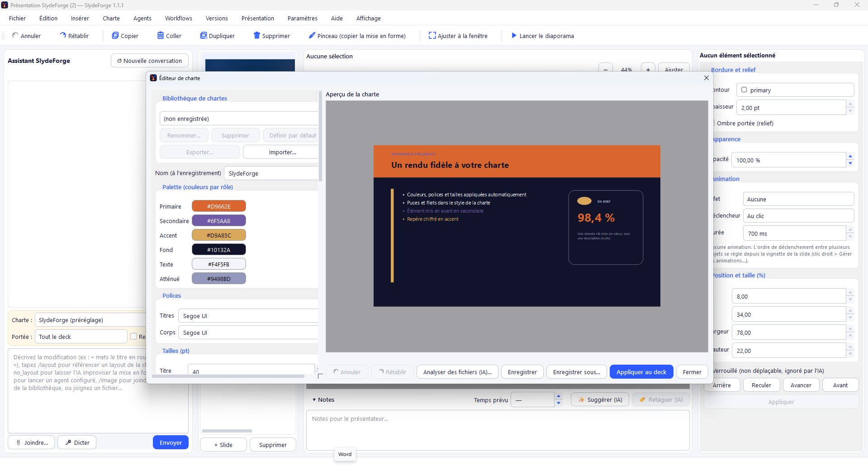Image resolution: width=868 pixels, height=466 pixels.
Task: Open the Au clic trigger dropdown
Action: click(798, 216)
